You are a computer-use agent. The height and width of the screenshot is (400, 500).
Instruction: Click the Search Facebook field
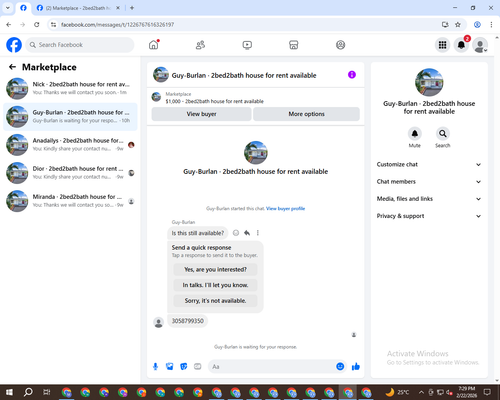click(80, 45)
